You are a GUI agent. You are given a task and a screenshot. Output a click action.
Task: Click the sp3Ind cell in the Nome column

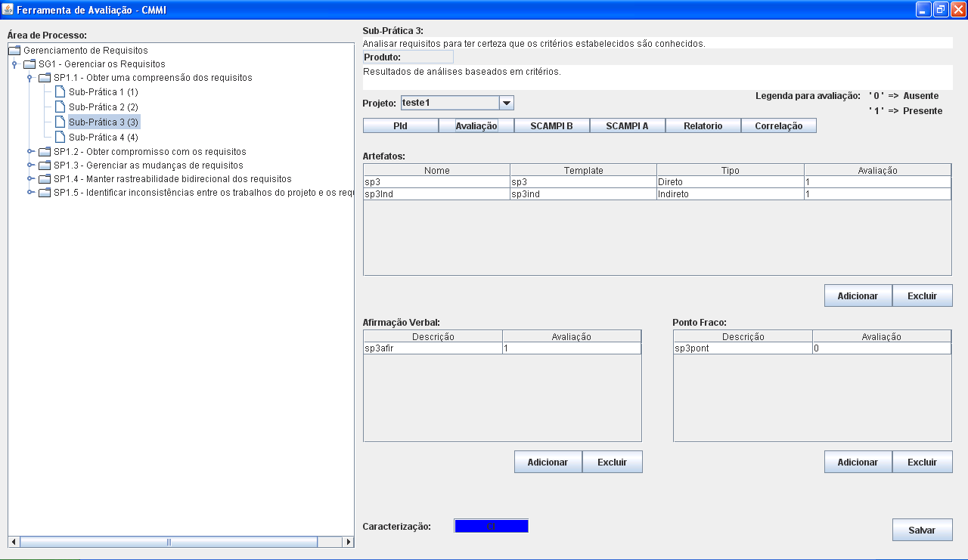point(437,194)
